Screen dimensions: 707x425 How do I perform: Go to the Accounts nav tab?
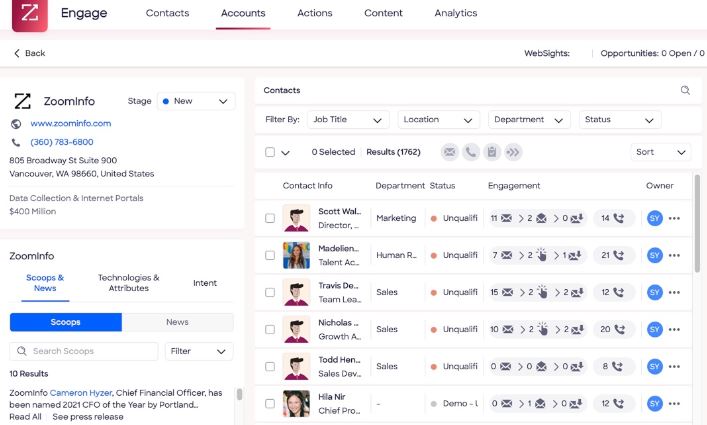(243, 13)
